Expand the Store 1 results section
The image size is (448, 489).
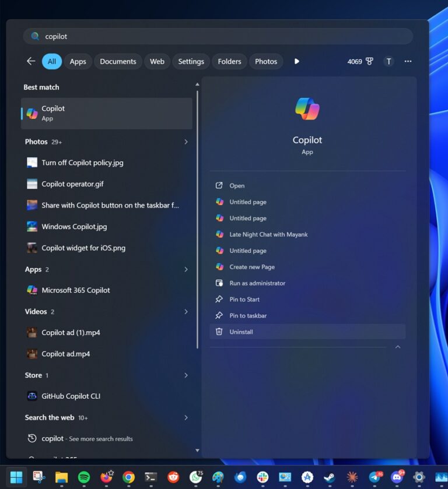click(x=185, y=375)
